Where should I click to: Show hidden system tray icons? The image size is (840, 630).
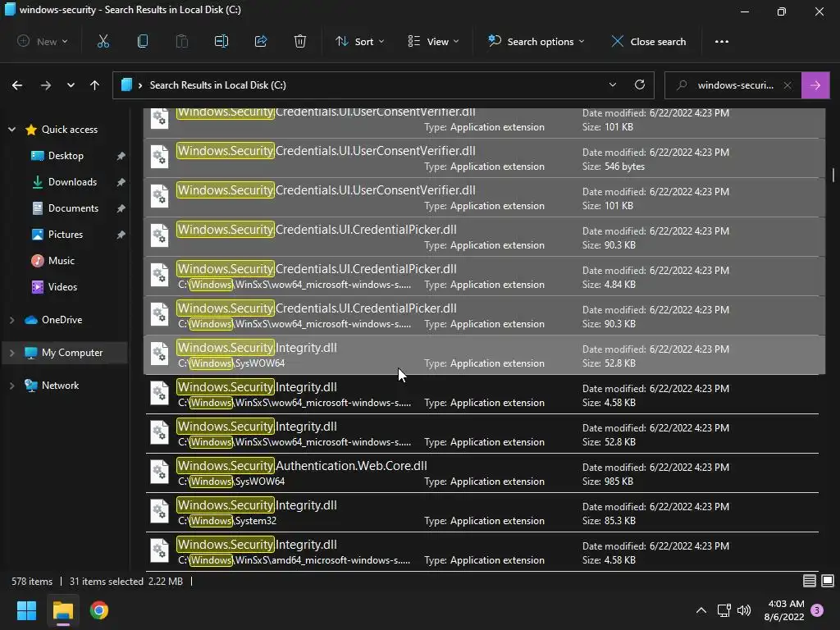pos(701,610)
